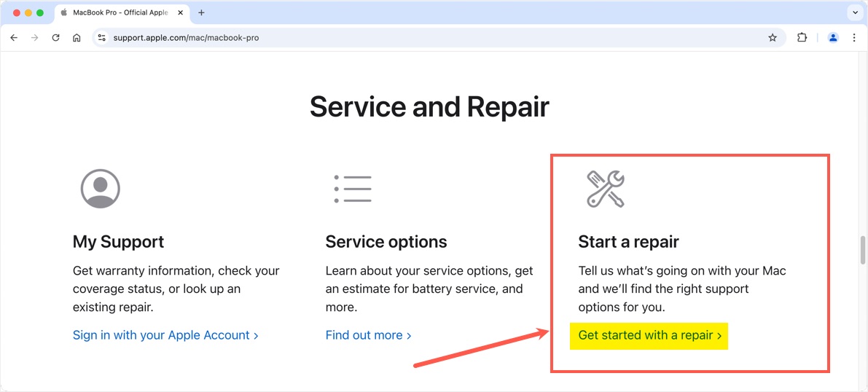Click the Service options heading

[386, 242]
